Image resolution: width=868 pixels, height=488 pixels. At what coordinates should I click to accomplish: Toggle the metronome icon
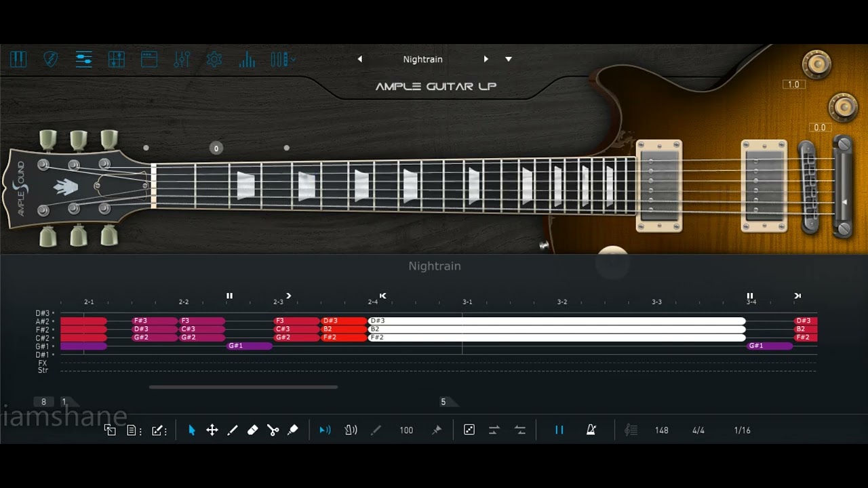(591, 430)
